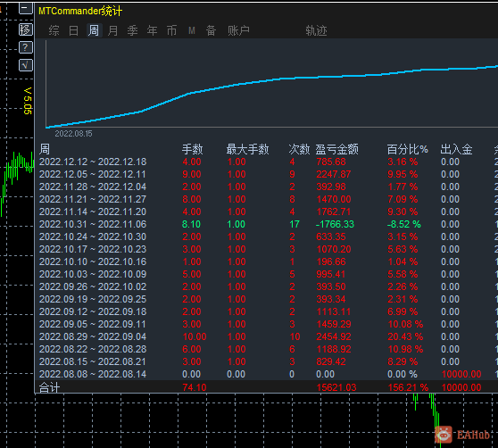Switch to the 币 currency tab
This screenshot has width=498, height=448.
[x=172, y=31]
